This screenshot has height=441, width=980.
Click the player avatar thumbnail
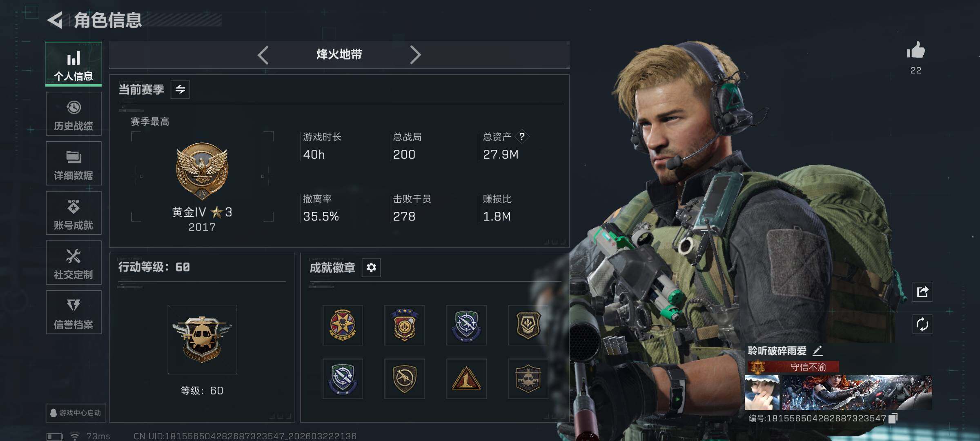pyautogui.click(x=762, y=392)
